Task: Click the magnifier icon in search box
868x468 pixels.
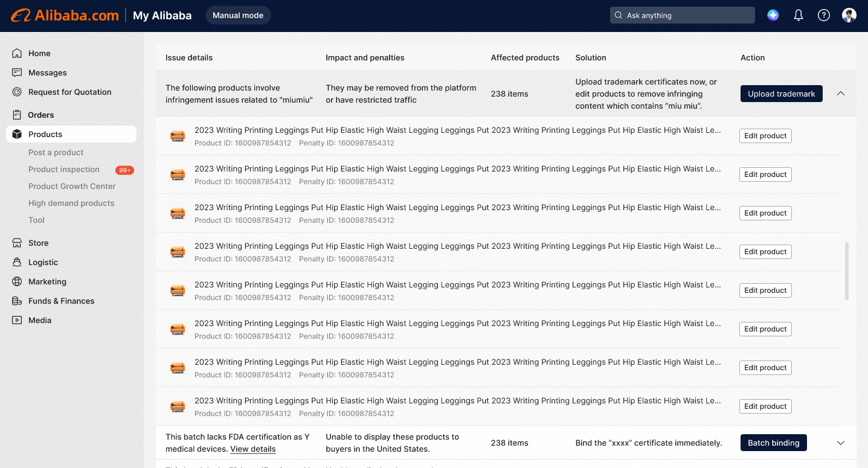Action: tap(619, 15)
